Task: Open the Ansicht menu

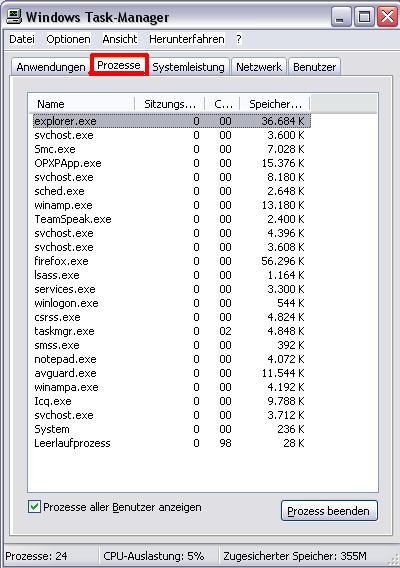Action: [120, 39]
